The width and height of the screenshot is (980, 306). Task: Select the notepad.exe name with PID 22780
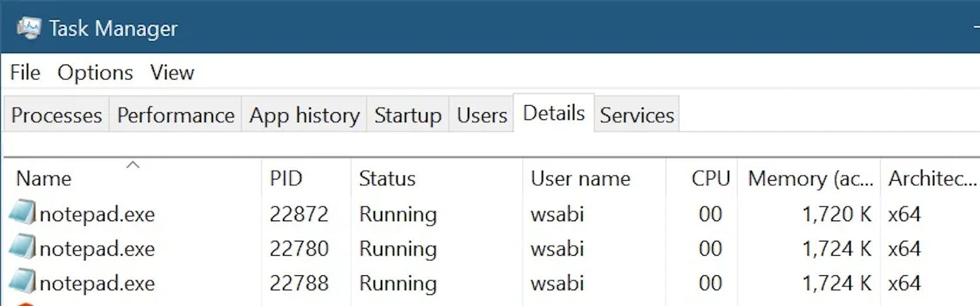click(x=97, y=249)
